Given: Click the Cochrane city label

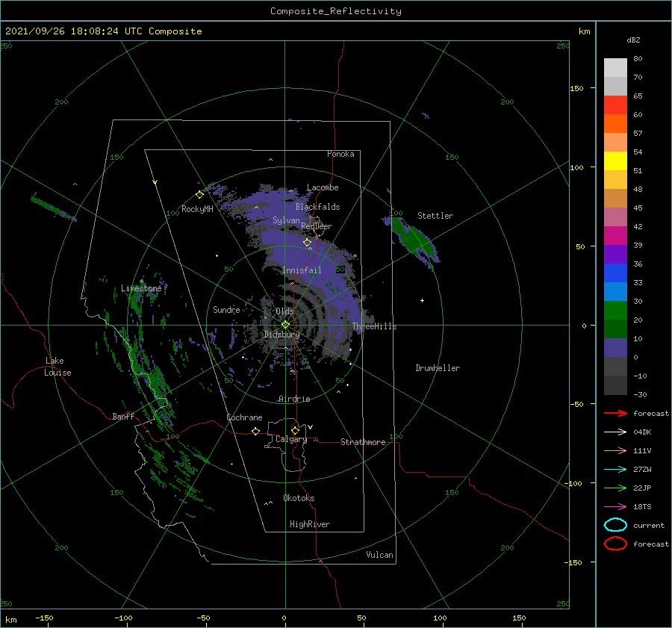Looking at the screenshot, I should click(x=244, y=417).
